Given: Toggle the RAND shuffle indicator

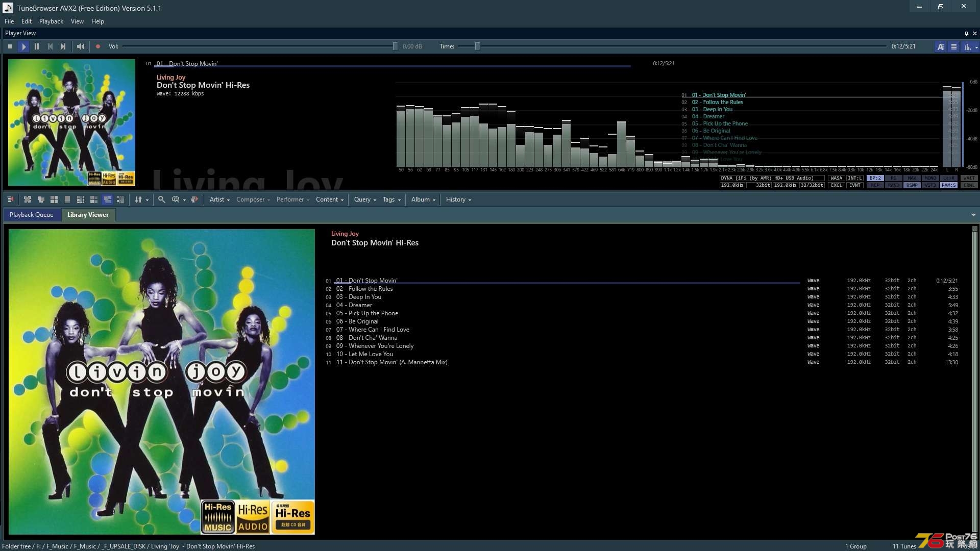Looking at the screenshot, I should [x=894, y=185].
